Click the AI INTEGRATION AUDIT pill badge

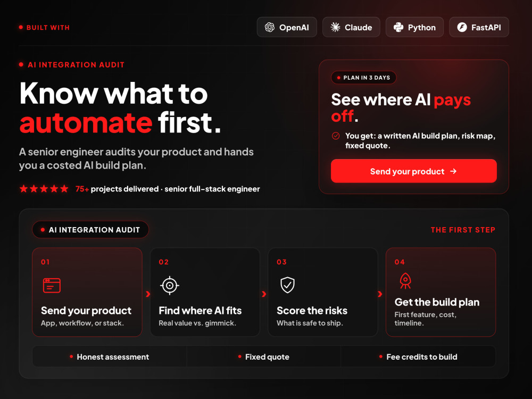coord(90,230)
